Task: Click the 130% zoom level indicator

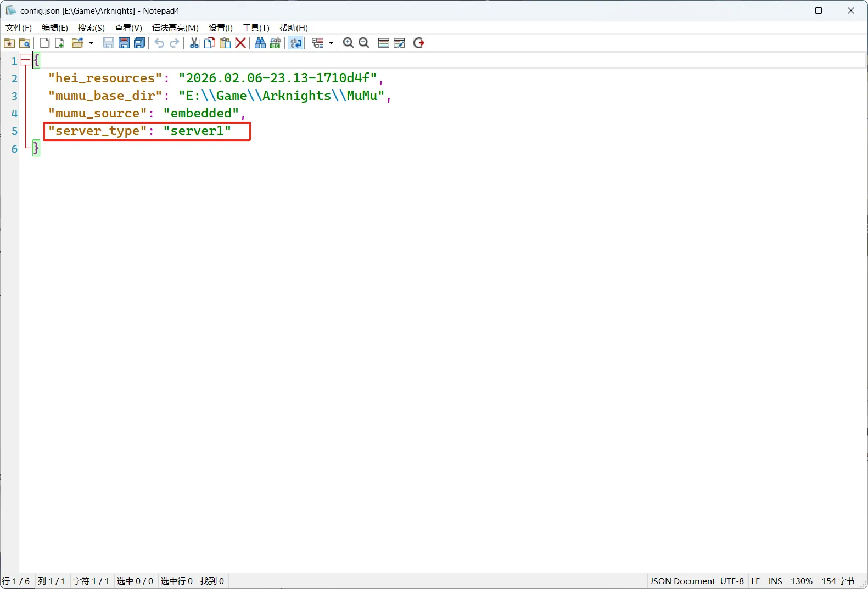Action: coord(801,581)
